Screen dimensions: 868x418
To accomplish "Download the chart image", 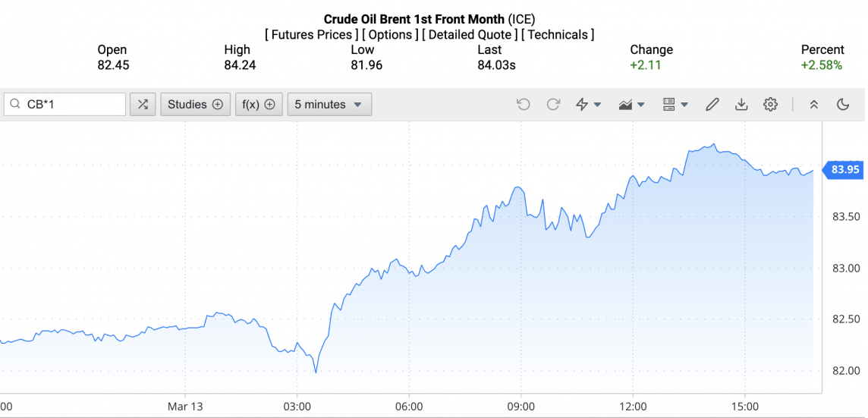I will (x=741, y=105).
